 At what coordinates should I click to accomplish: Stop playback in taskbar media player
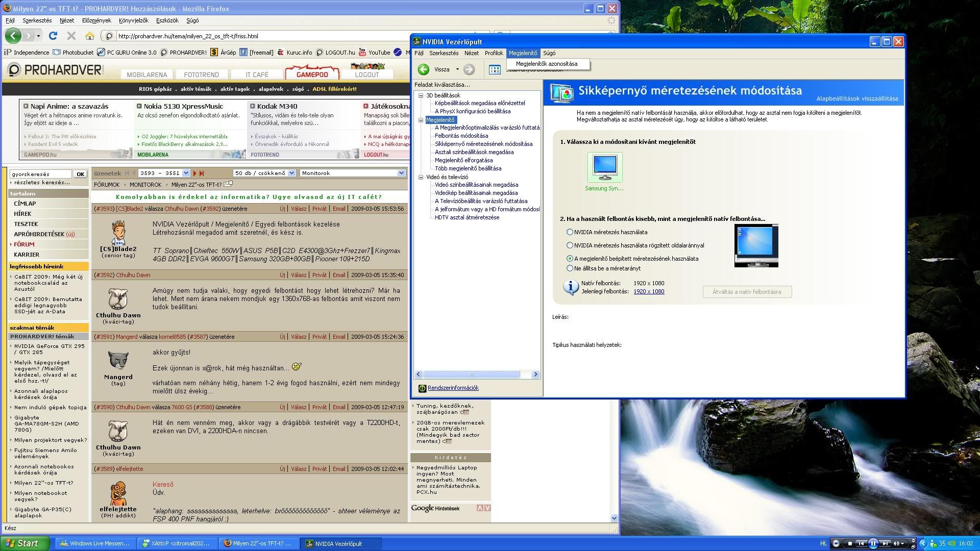pyautogui.click(x=850, y=543)
